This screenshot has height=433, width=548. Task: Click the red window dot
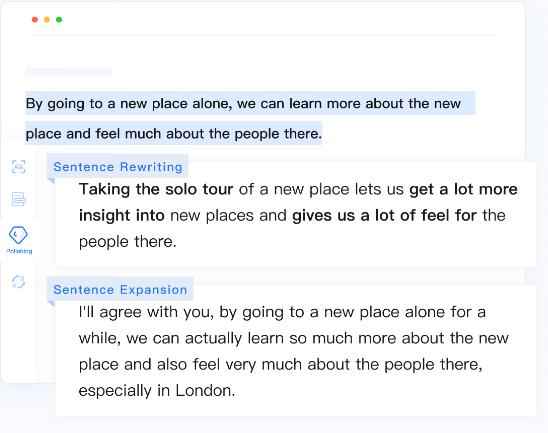coord(35,20)
